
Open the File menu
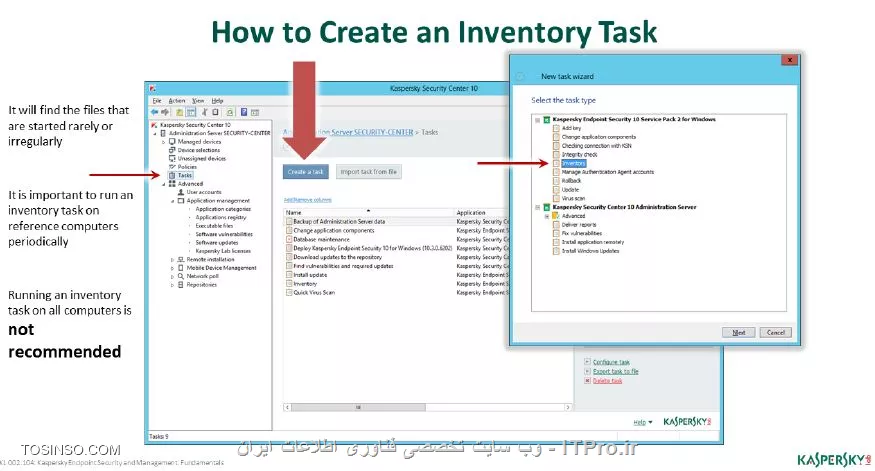(x=157, y=101)
